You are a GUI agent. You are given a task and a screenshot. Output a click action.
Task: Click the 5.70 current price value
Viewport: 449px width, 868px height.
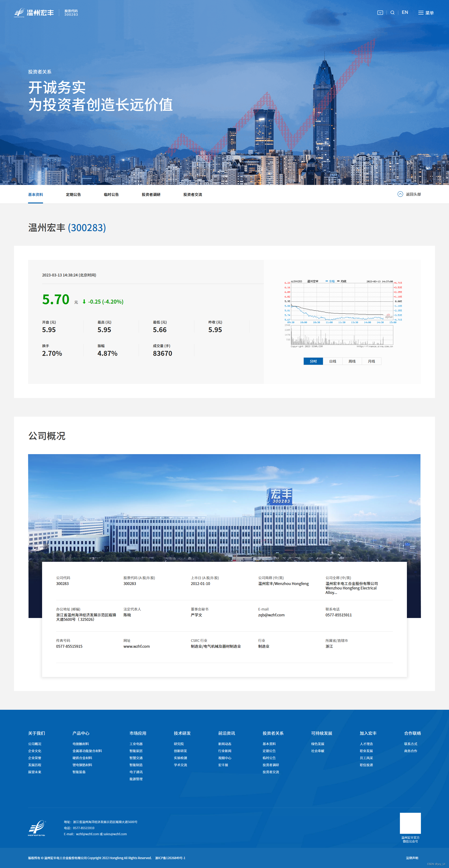pyautogui.click(x=55, y=299)
